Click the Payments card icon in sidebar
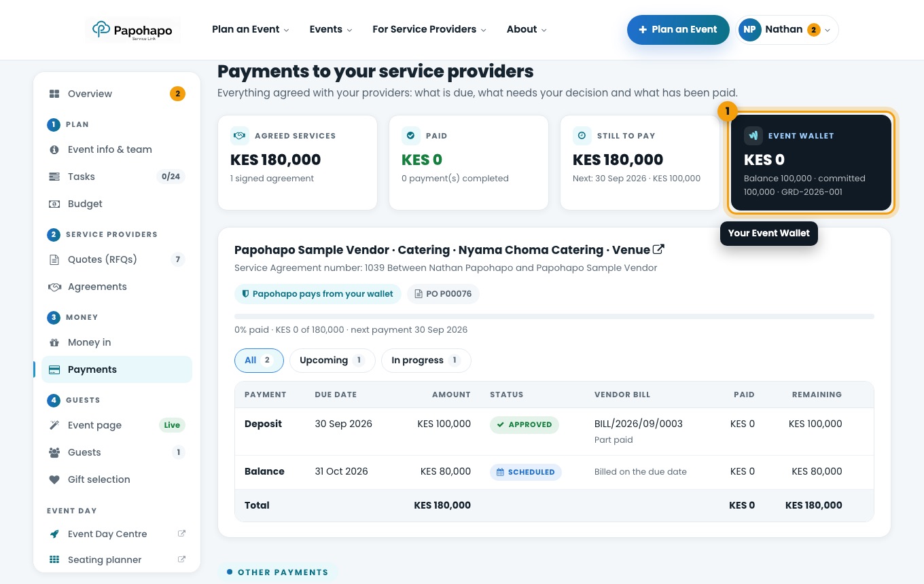Image resolution: width=924 pixels, height=584 pixels. [x=54, y=369]
